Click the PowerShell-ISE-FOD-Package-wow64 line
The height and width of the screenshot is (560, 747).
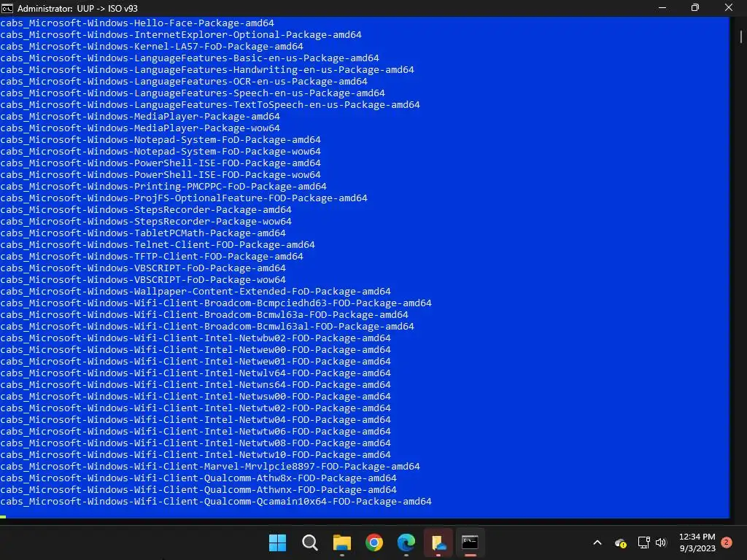(160, 175)
